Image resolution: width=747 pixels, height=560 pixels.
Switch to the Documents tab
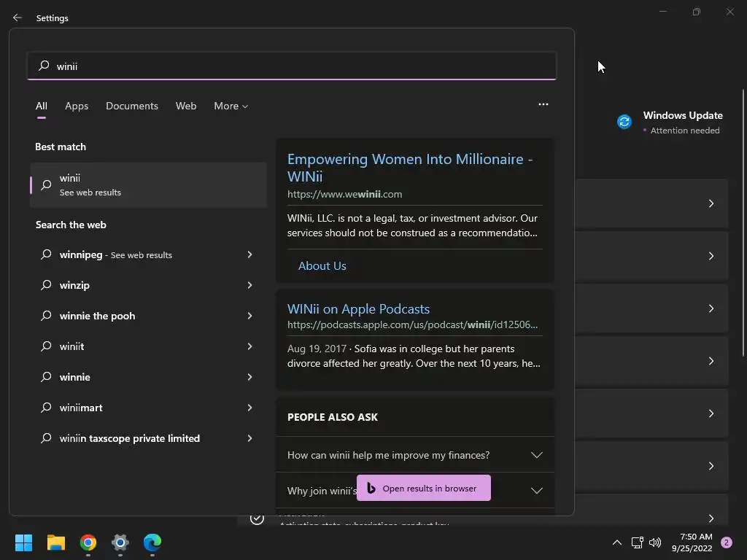pos(132,106)
